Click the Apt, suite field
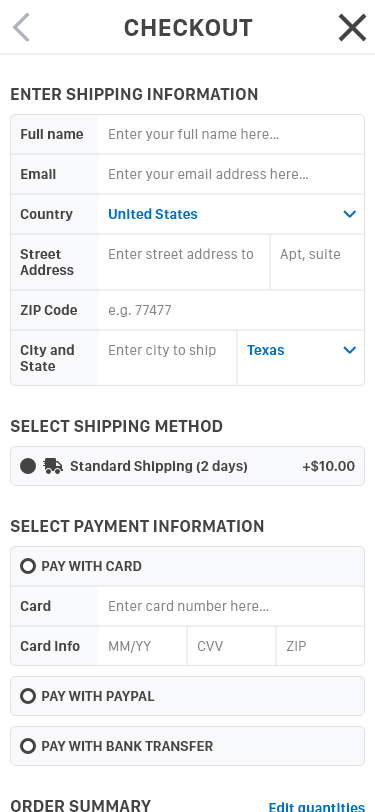Image resolution: width=375 pixels, height=812 pixels. 318,262
